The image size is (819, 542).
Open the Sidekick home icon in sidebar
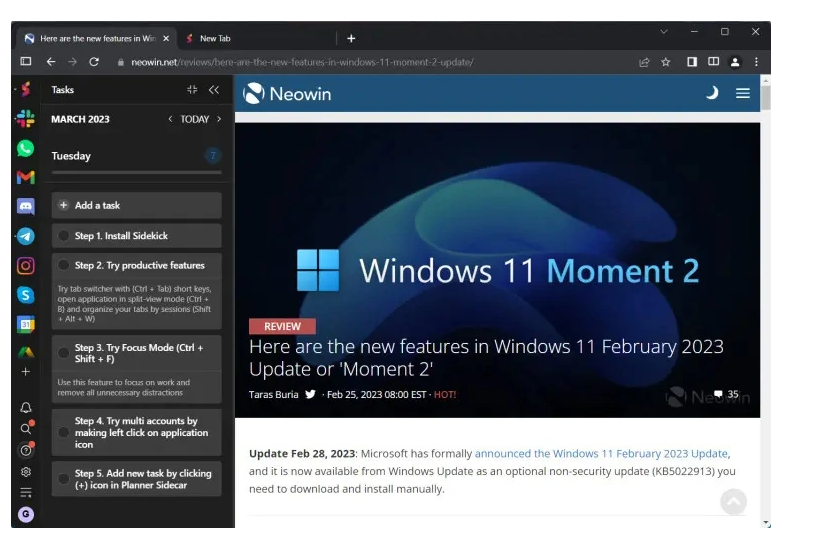26,89
